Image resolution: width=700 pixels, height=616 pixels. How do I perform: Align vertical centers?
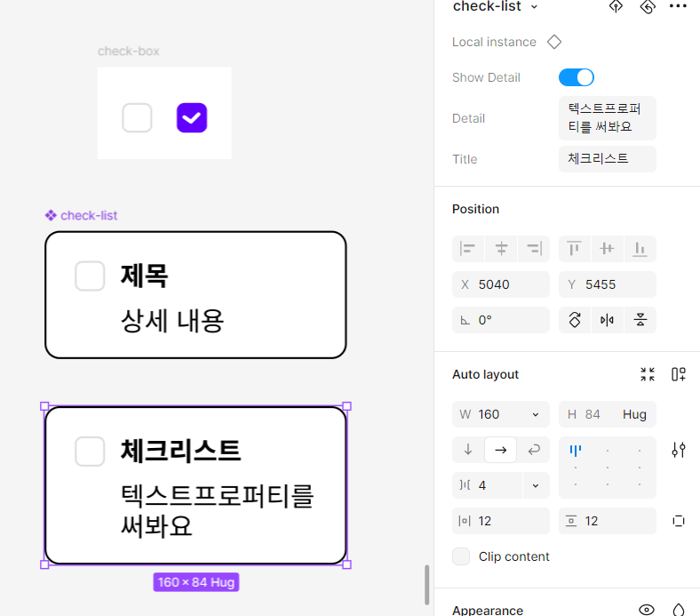[x=607, y=248]
